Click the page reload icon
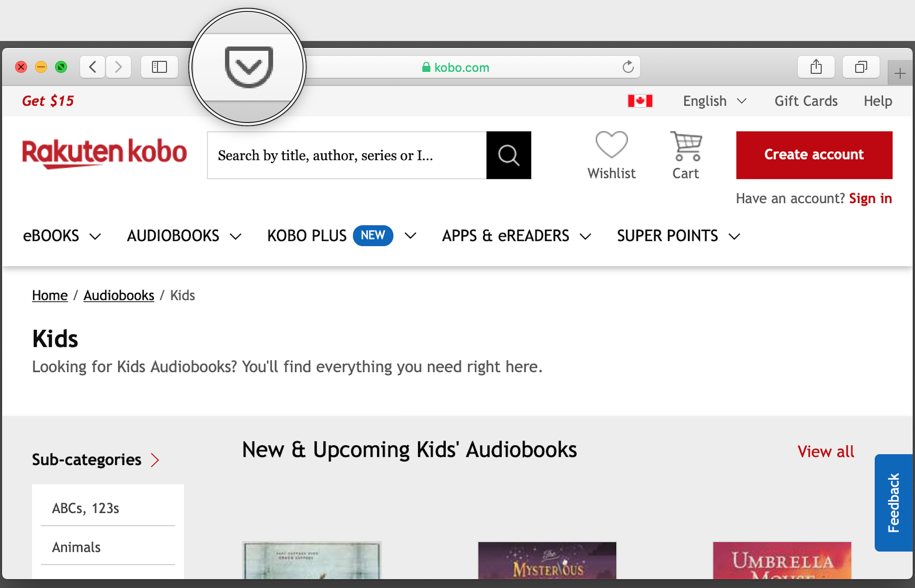This screenshot has height=588, width=915. click(x=627, y=67)
